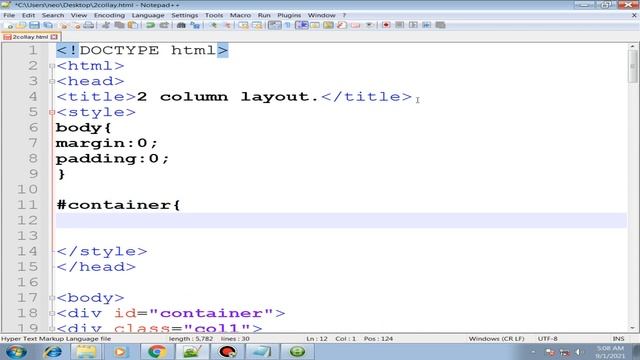
Task: Click the 'Windows (CR LF)' status bar entry
Action: 496,339
